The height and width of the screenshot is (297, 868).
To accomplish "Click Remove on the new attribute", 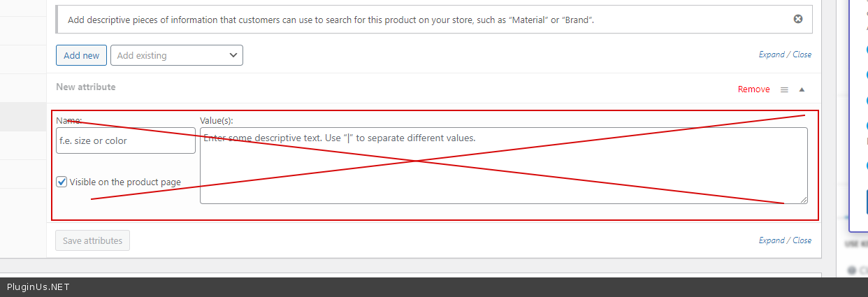I will point(753,89).
